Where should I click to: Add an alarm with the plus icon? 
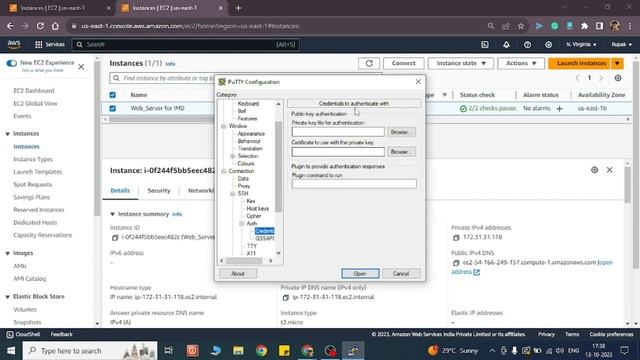(x=560, y=109)
